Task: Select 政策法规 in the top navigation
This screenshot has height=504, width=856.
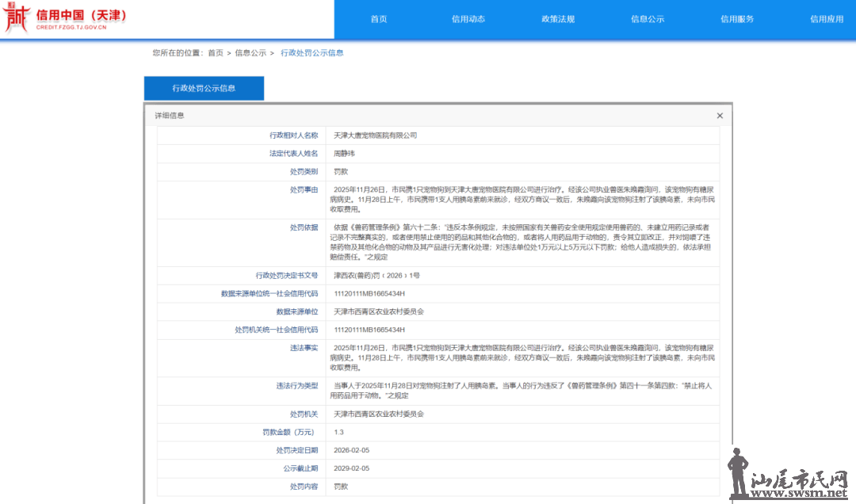Action: 558,19
